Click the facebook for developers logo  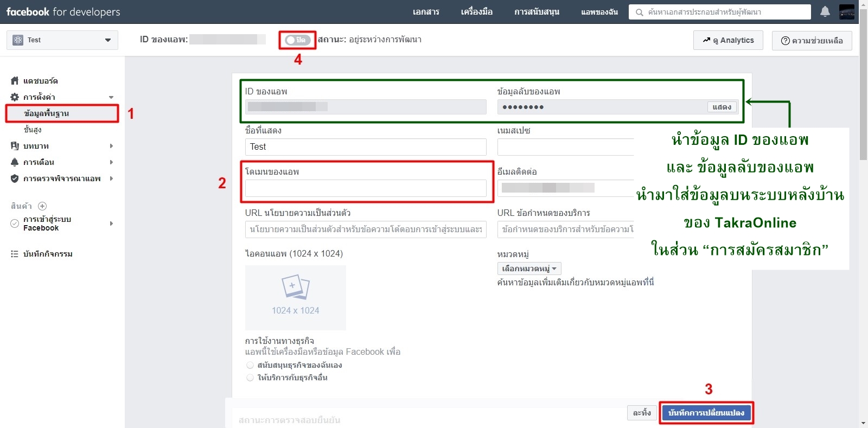pyautogui.click(x=63, y=12)
